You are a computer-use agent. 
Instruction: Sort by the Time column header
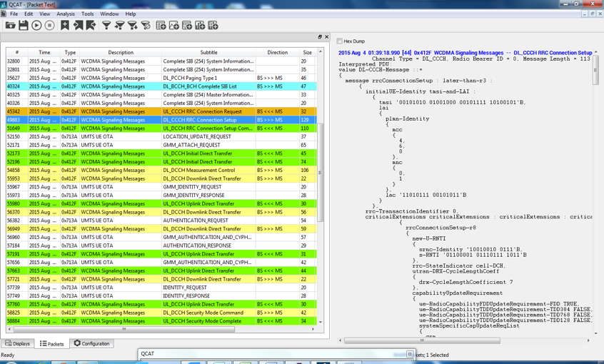click(44, 52)
